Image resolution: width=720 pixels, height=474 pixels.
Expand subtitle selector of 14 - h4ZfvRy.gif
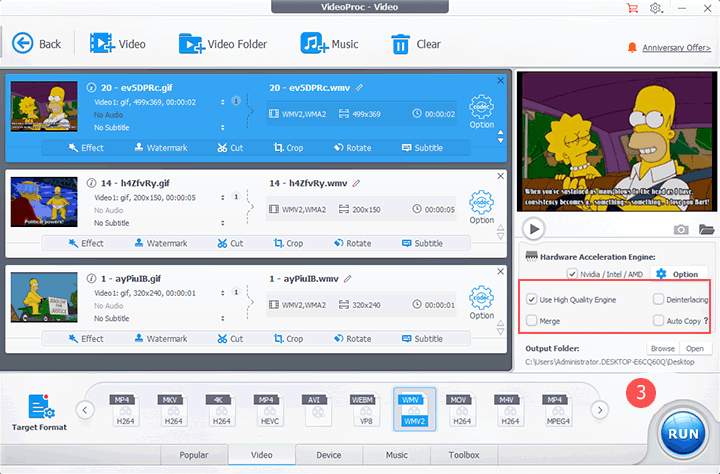[223, 223]
